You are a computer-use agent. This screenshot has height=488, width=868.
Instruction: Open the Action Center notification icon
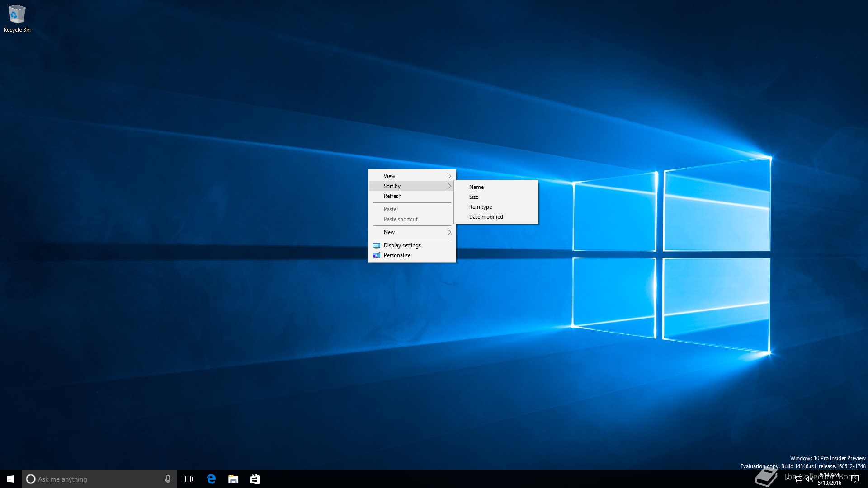[854, 479]
